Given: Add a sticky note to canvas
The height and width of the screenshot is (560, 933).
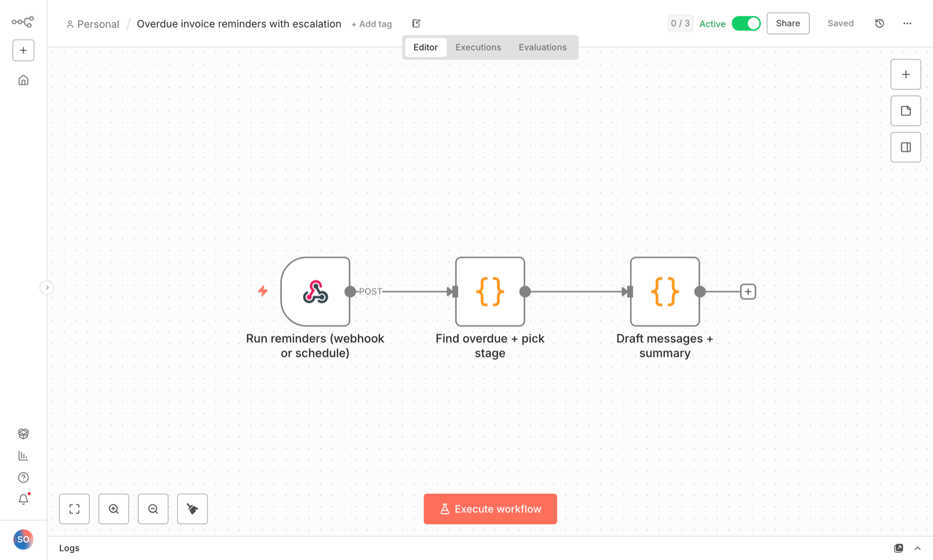Looking at the screenshot, I should point(906,111).
